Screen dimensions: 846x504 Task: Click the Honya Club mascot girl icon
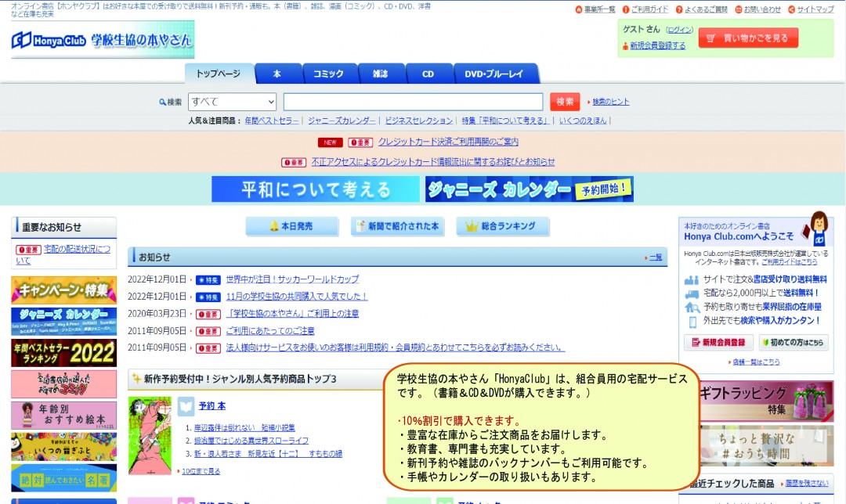coord(815,229)
